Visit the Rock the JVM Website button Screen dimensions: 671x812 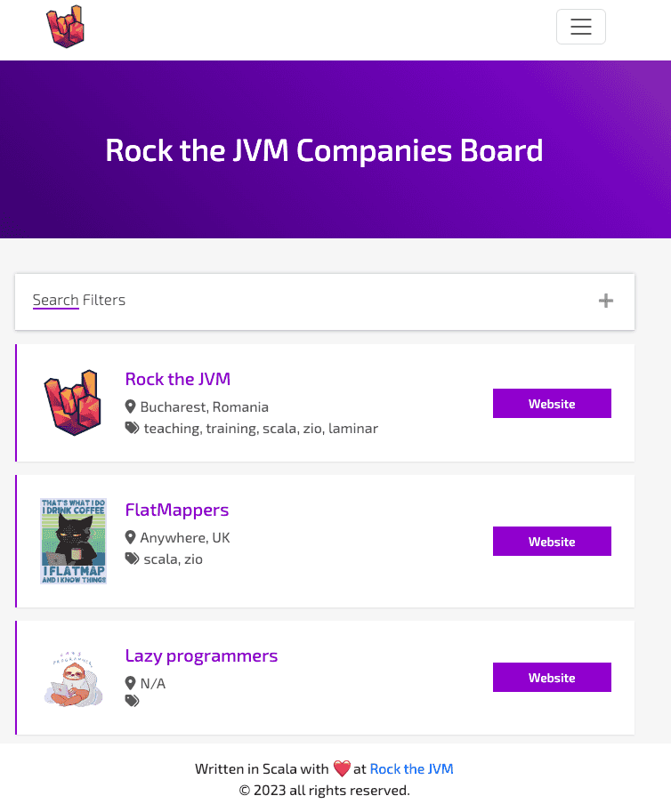coord(552,404)
